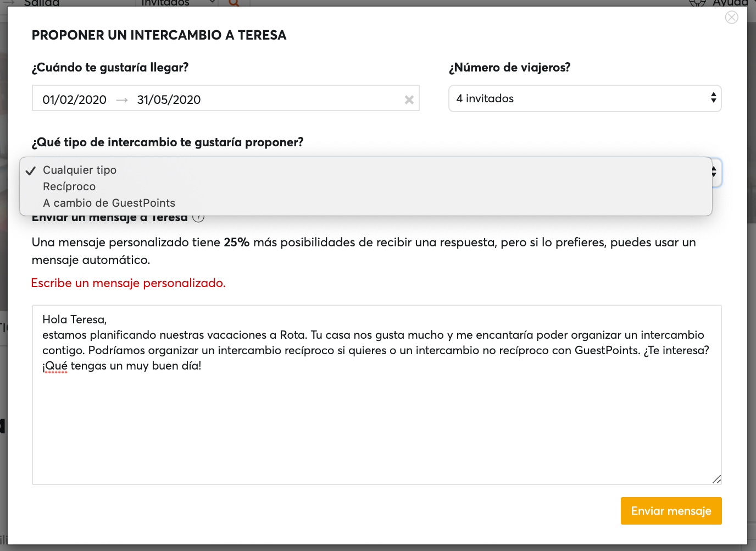
Task: Open 'Invitados' dropdown in background header
Action: pyautogui.click(x=177, y=3)
